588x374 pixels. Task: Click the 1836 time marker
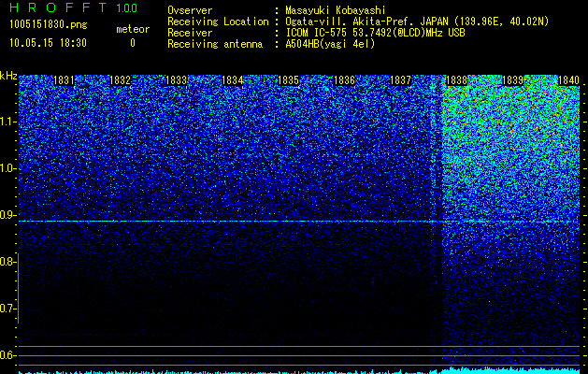coord(344,80)
